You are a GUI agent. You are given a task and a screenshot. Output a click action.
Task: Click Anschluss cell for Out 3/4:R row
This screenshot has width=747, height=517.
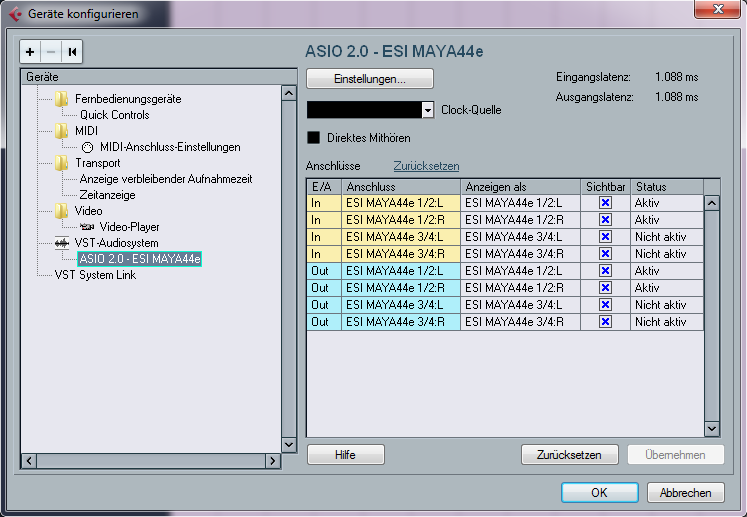[401, 322]
